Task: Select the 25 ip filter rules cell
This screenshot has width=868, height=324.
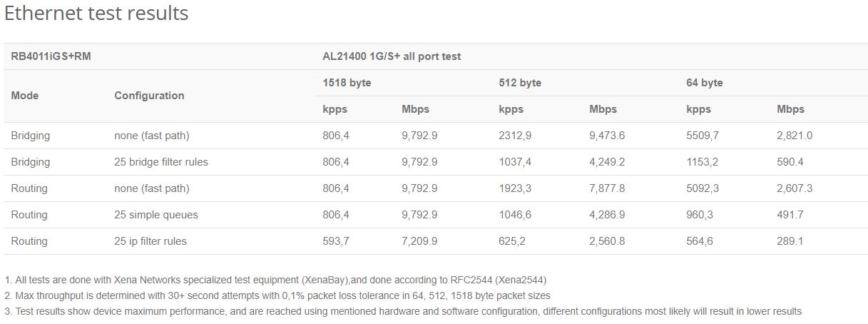Action: point(150,241)
